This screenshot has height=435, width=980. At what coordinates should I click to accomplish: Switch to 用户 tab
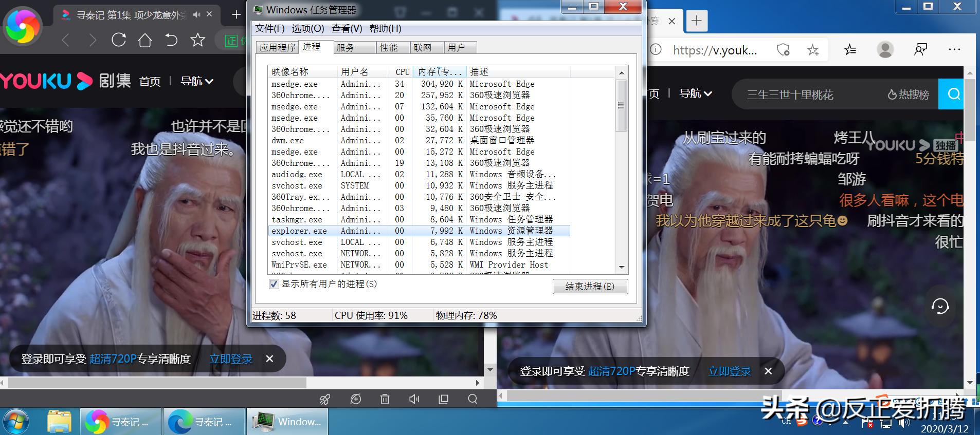[460, 48]
